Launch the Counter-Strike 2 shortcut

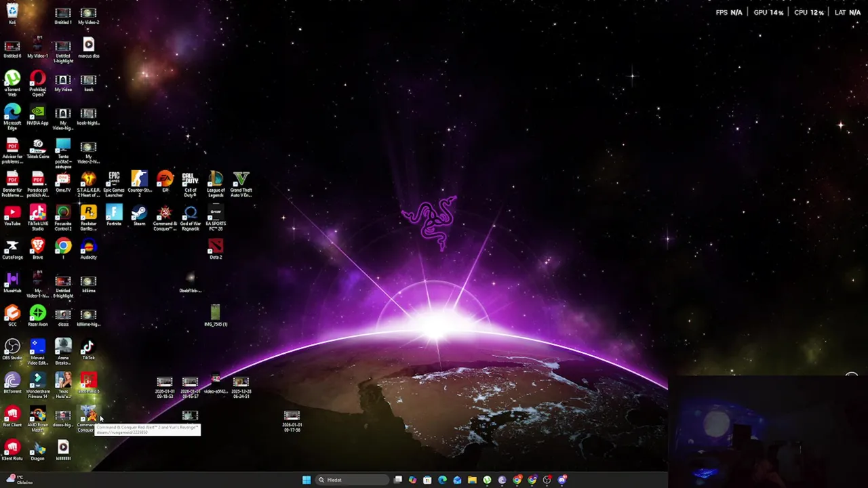(139, 184)
